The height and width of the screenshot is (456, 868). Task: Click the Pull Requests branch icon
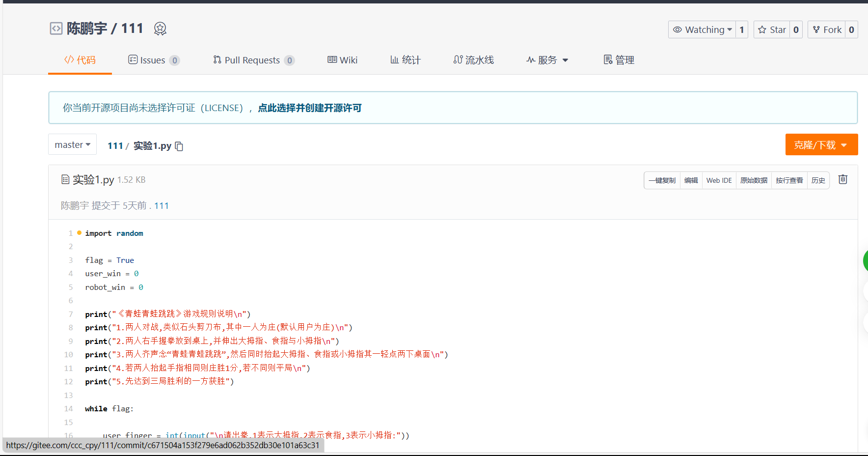217,59
